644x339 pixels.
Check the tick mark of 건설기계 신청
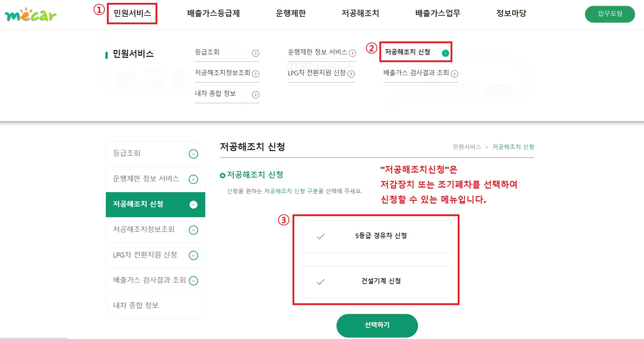[x=321, y=282]
